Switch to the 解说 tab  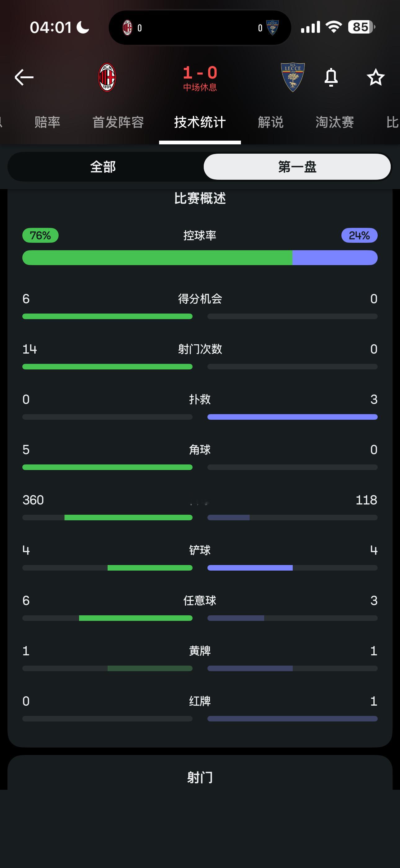(271, 122)
